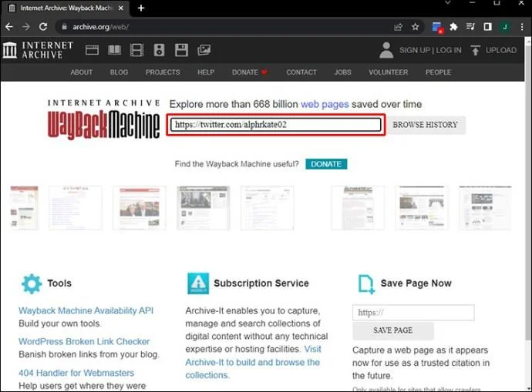
Task: Open 404 Handler for Webmasters link
Action: (76, 373)
